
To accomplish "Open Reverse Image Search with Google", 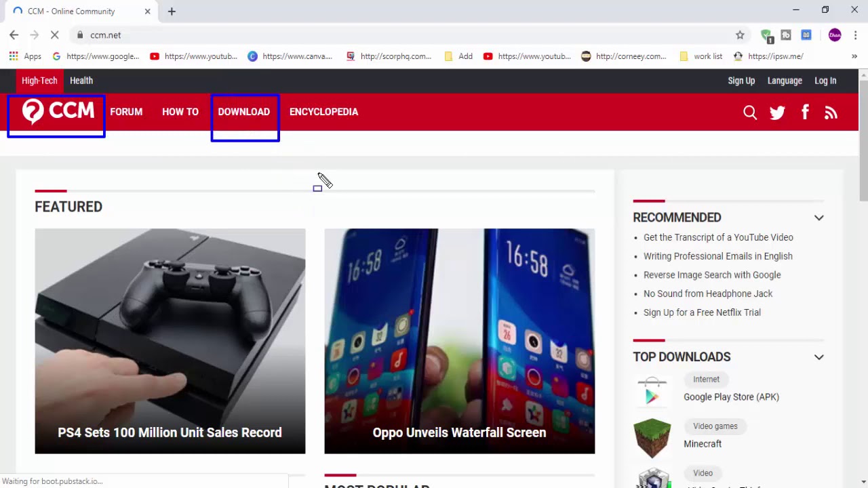I will [x=712, y=275].
